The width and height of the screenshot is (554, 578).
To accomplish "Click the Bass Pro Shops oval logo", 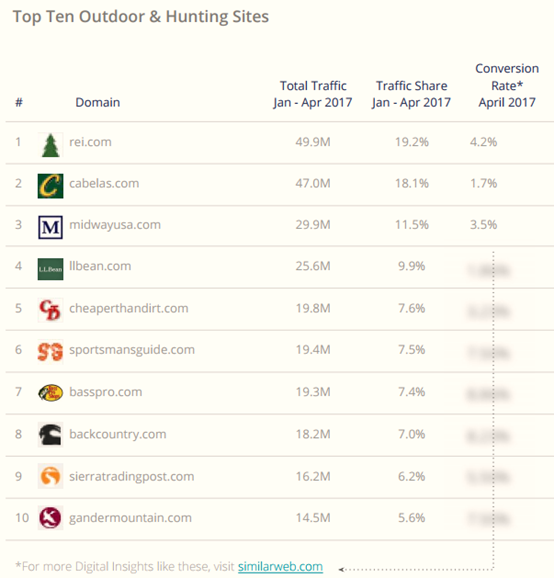I will click(x=50, y=393).
